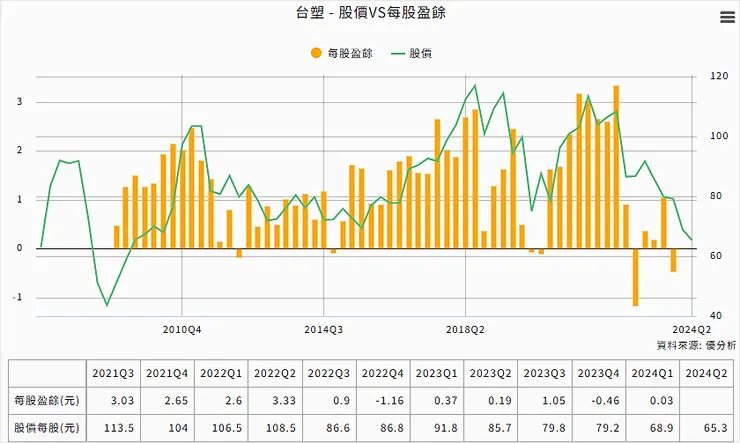This screenshot has height=443, width=740.
Task: Select the 2023Q1 table column header
Action: [x=437, y=373]
